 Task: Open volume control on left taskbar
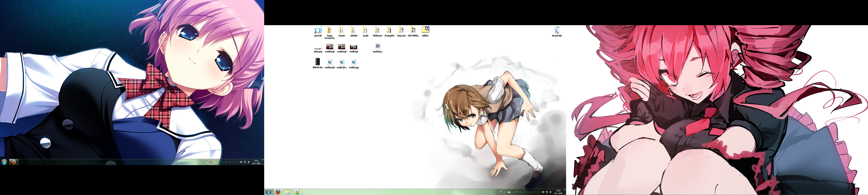coord(249,162)
